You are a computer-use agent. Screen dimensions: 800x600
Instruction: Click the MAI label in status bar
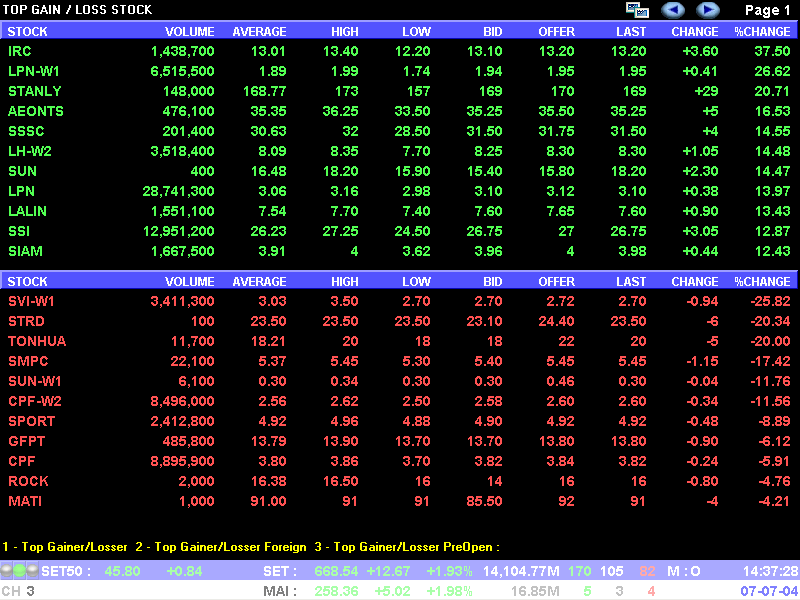[280, 591]
